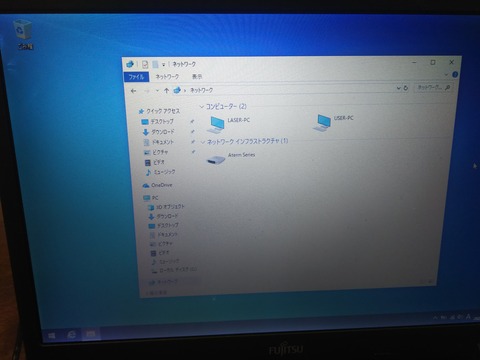The width and height of the screenshot is (480, 360).
Task: Open ドキュメント under PC
Action: 164,235
